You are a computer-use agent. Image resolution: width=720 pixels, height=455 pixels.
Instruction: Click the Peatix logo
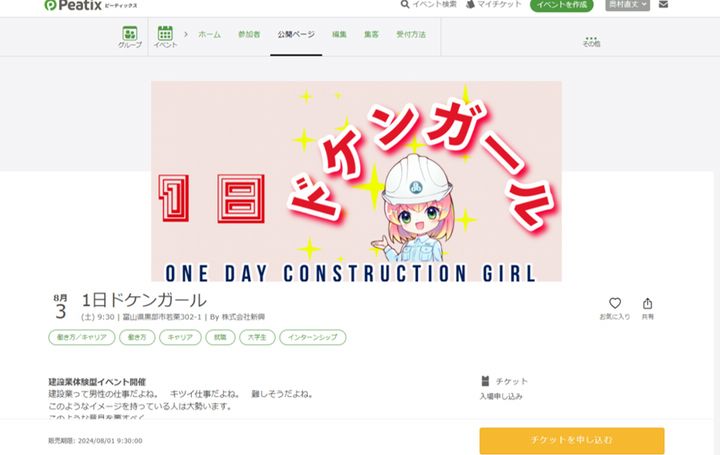click(x=90, y=5)
